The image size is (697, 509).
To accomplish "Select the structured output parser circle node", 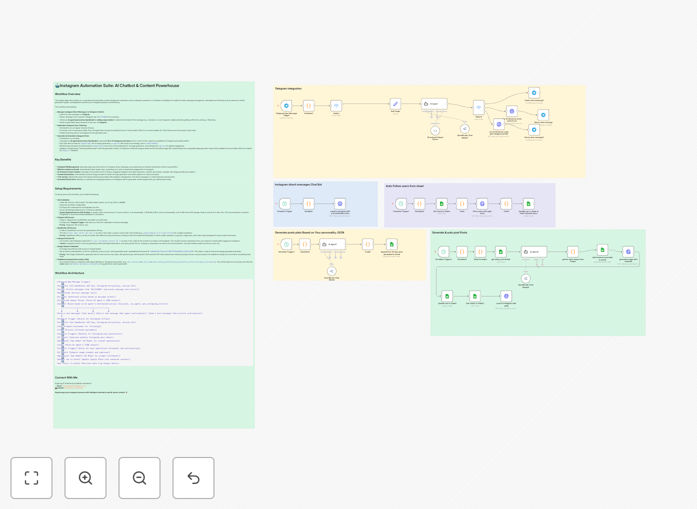I will tap(435, 130).
